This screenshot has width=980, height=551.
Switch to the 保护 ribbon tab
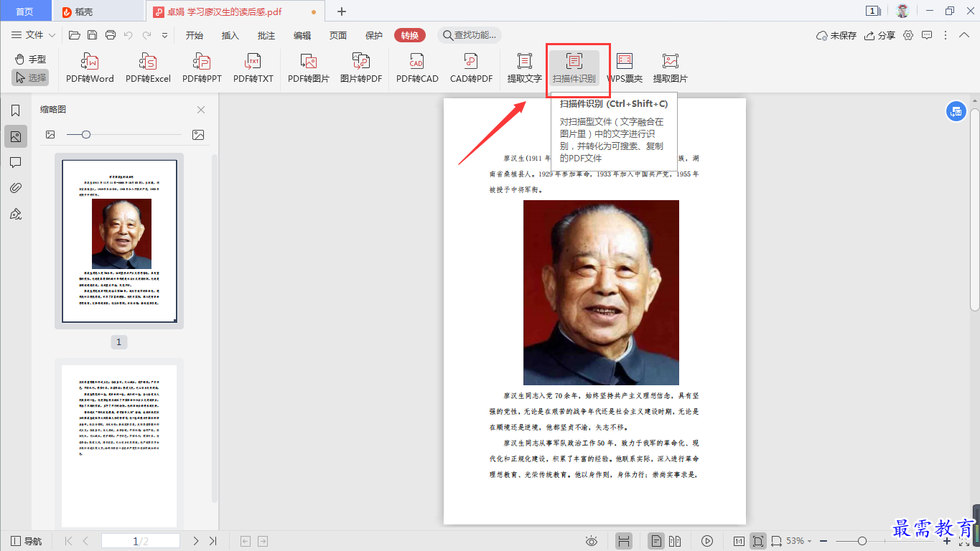[x=374, y=35]
